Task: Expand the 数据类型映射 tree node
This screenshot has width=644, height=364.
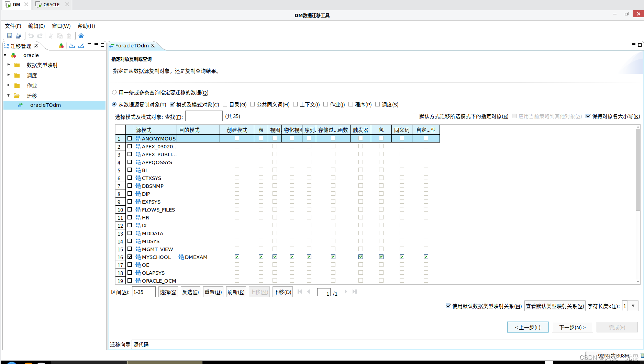Action: (x=9, y=65)
